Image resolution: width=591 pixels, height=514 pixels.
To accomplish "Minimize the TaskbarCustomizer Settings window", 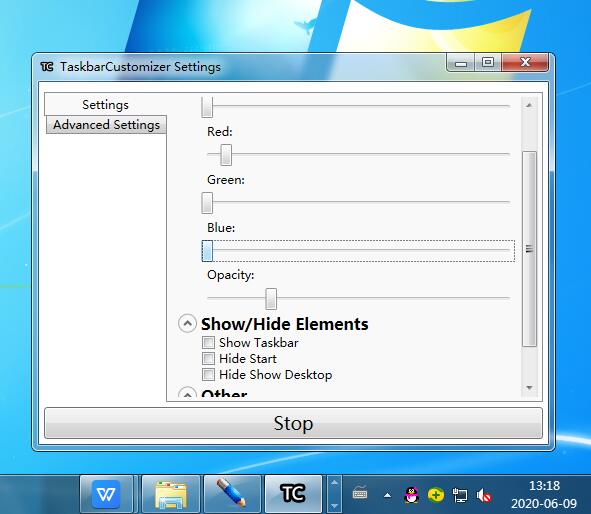I will point(461,63).
